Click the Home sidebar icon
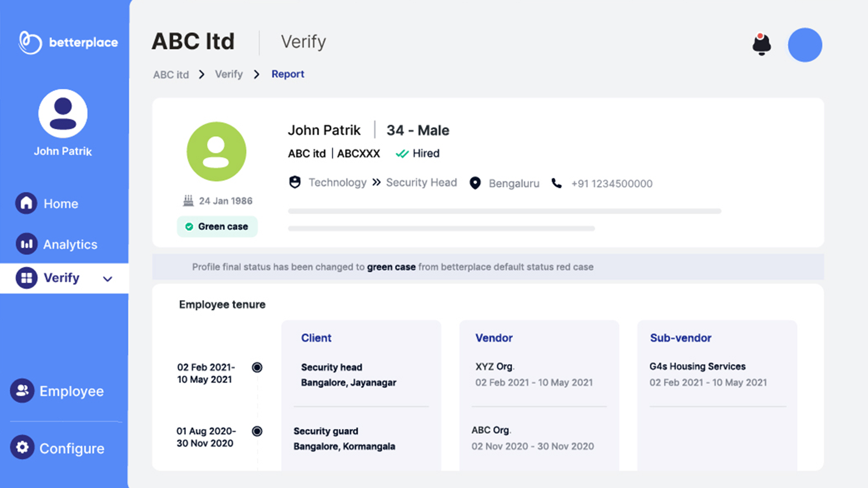 coord(26,203)
